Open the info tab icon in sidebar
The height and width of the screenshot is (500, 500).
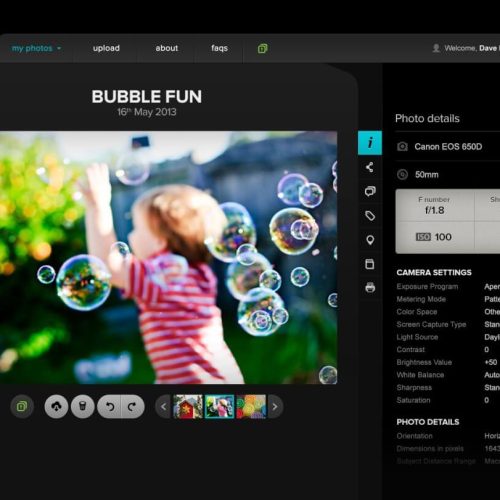(x=370, y=143)
